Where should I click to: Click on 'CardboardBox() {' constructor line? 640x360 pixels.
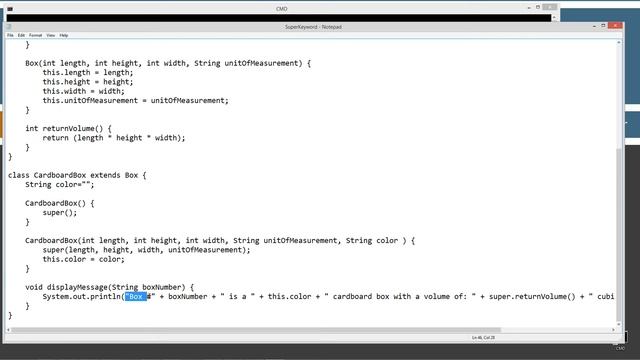(x=60, y=203)
